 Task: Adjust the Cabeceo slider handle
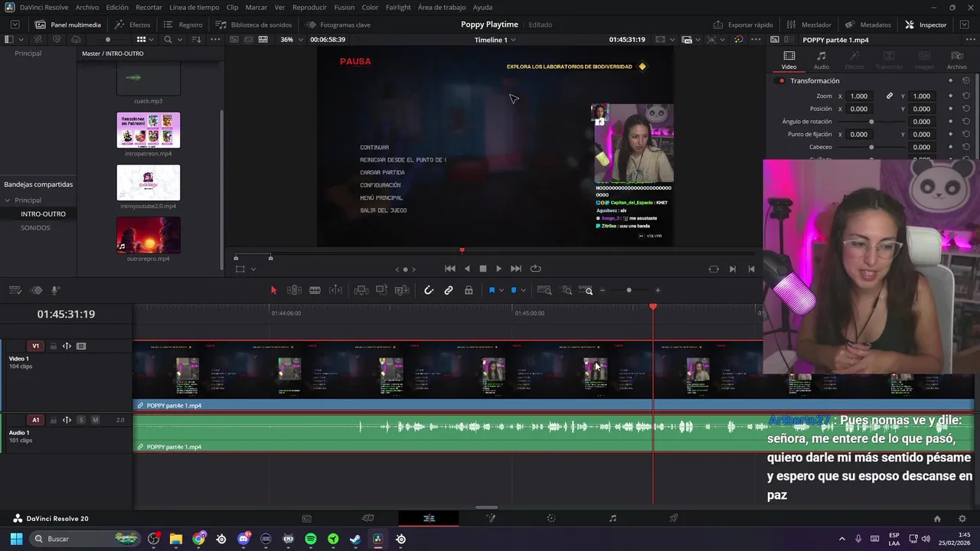click(871, 147)
